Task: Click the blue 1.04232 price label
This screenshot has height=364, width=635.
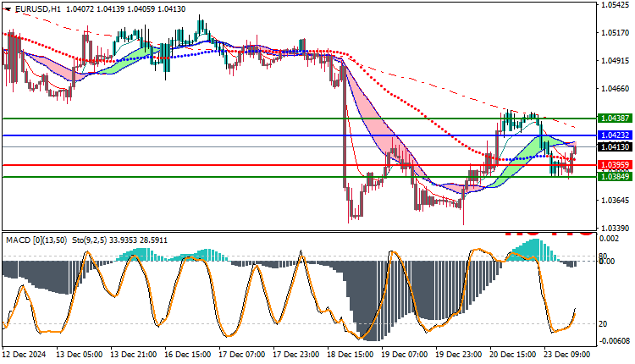Action: coord(615,135)
